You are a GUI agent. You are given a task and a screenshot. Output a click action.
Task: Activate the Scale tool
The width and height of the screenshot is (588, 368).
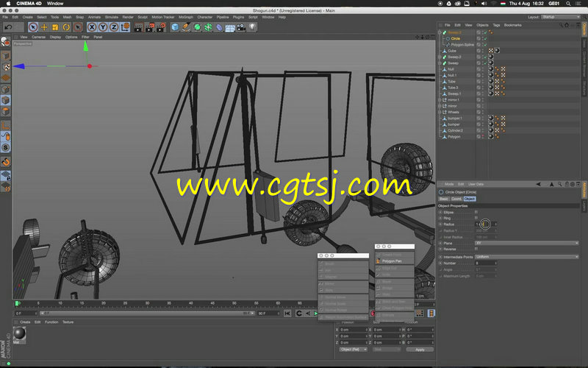(55, 27)
